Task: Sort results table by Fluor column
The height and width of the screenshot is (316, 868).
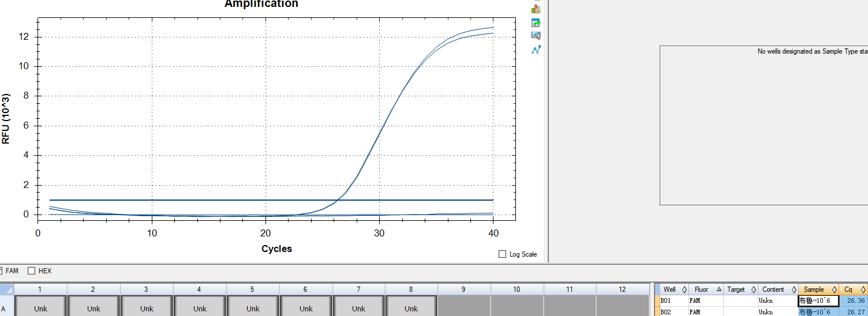Action: click(x=706, y=289)
